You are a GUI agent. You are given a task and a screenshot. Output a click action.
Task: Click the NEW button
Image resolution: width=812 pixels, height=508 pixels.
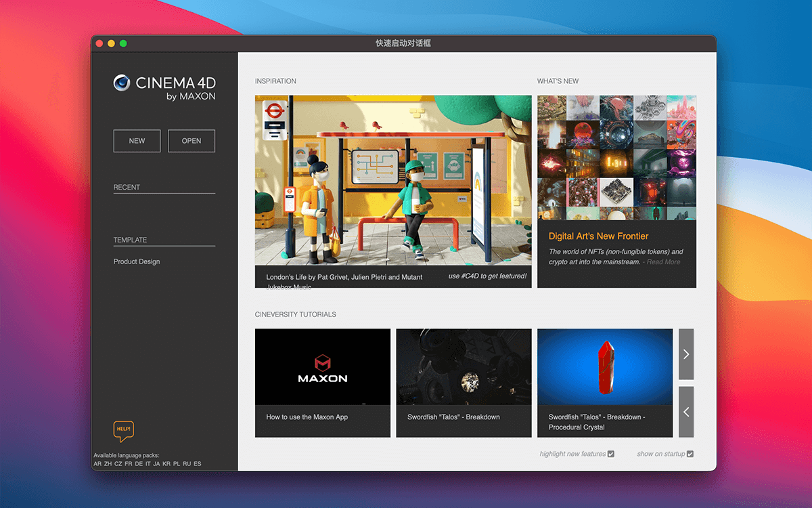(137, 141)
